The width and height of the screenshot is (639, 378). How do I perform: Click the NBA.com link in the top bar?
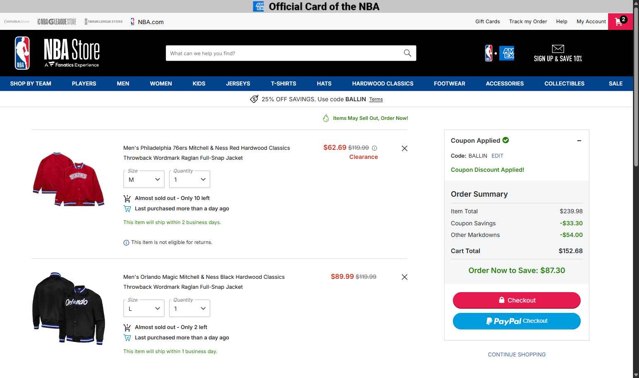tap(147, 22)
